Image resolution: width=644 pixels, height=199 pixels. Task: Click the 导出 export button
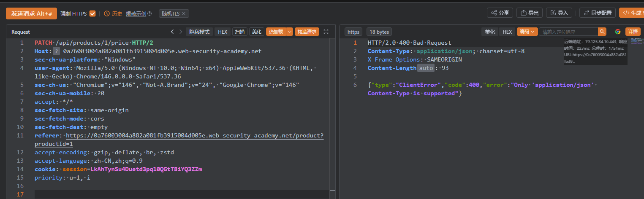point(529,13)
